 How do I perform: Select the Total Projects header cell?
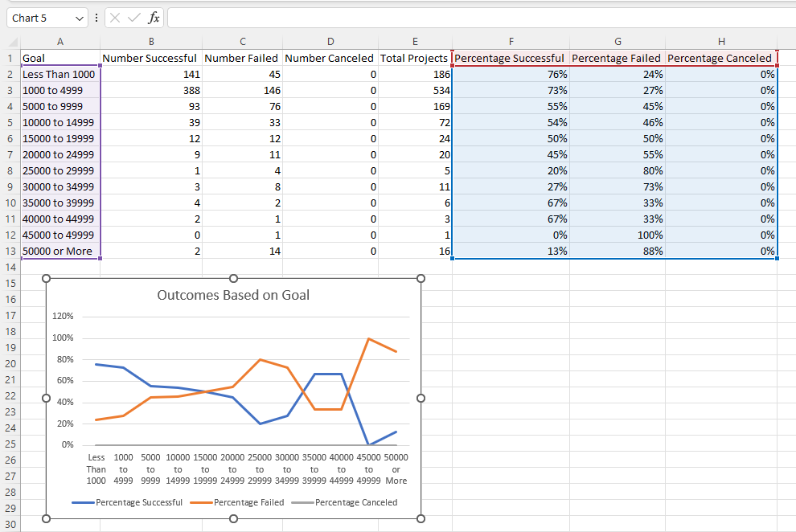pyautogui.click(x=415, y=58)
